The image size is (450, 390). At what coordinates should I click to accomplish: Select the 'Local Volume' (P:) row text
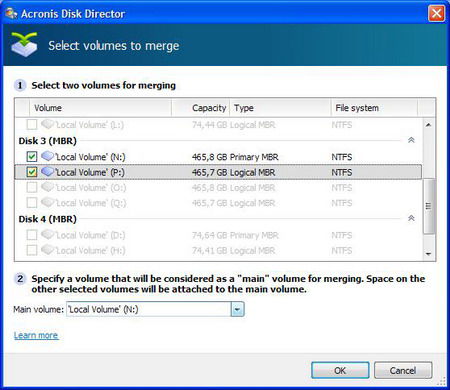click(x=90, y=172)
